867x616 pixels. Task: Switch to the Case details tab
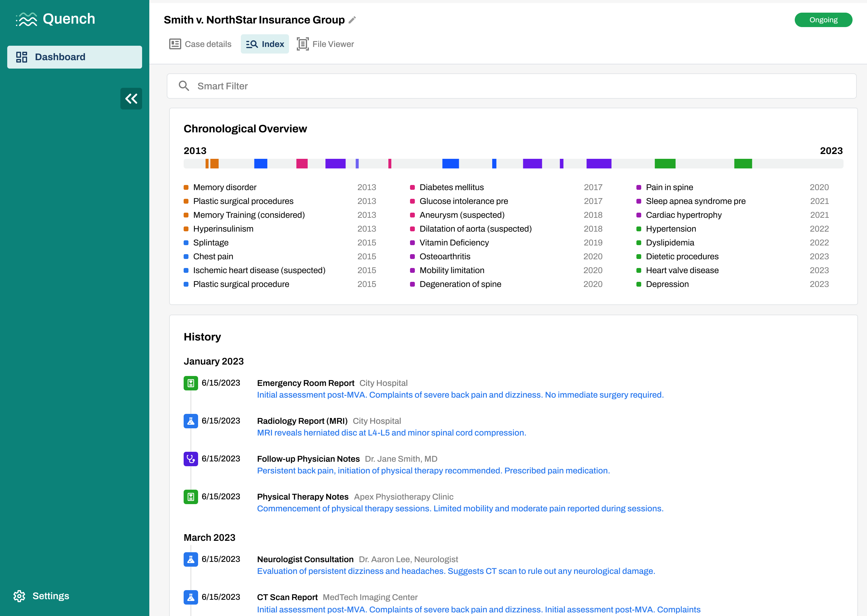[200, 44]
